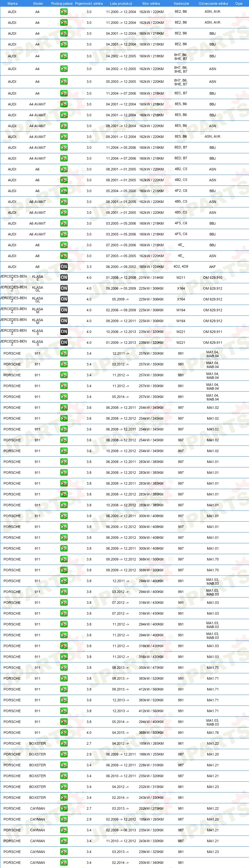Click the 06.2010 -> 12.2011 date cell

[121, 776]
